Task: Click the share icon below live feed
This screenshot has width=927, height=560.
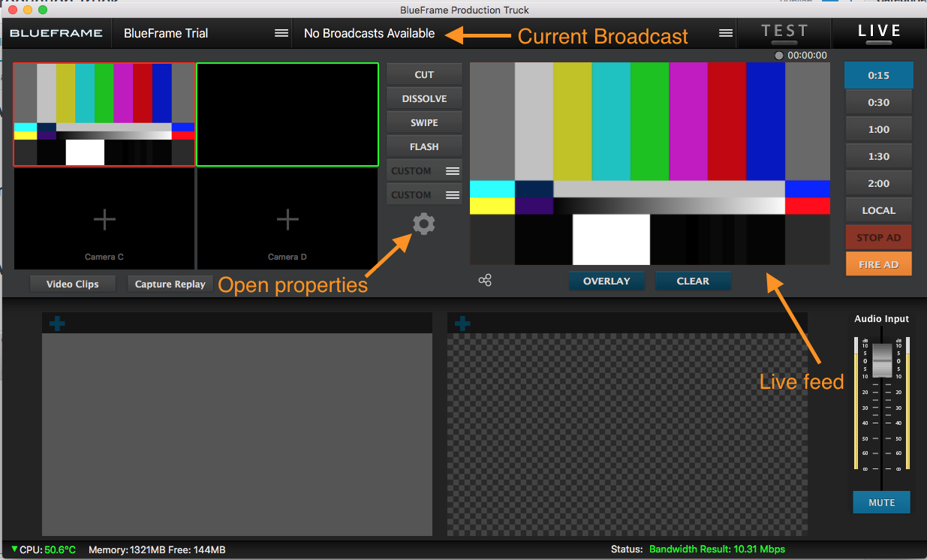Action: 485,281
